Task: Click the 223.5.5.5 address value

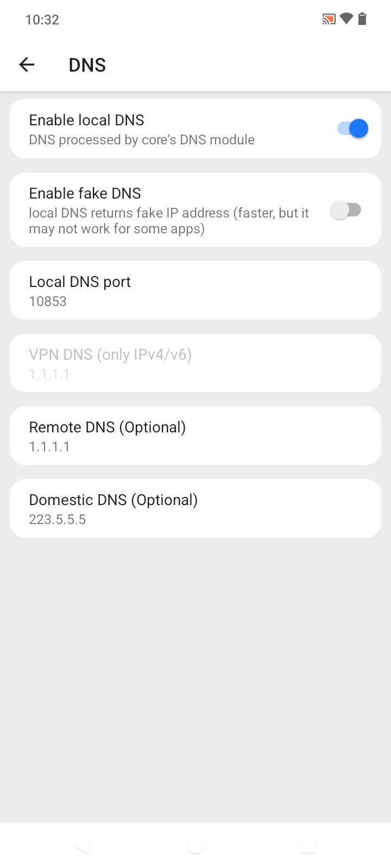Action: 57,519
